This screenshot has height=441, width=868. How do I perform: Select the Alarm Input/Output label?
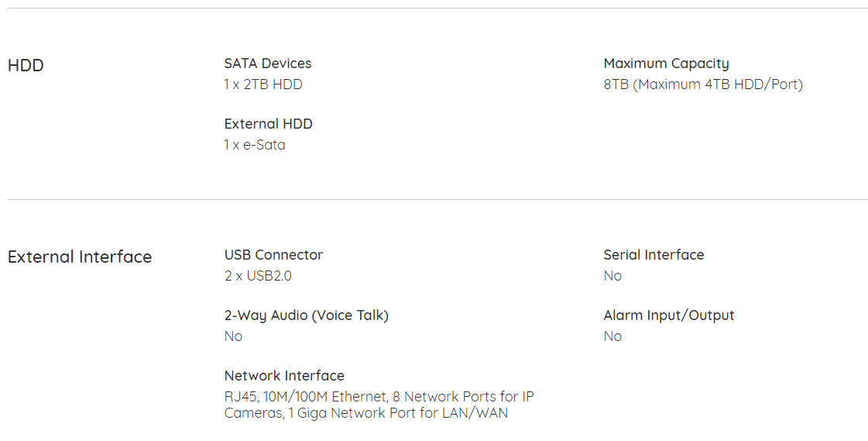[669, 315]
